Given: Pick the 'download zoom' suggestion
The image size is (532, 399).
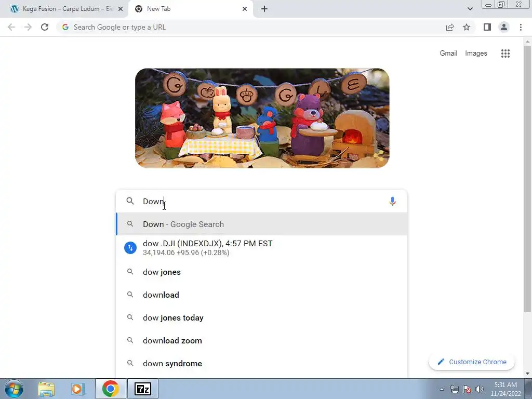Looking at the screenshot, I should pos(262,340).
